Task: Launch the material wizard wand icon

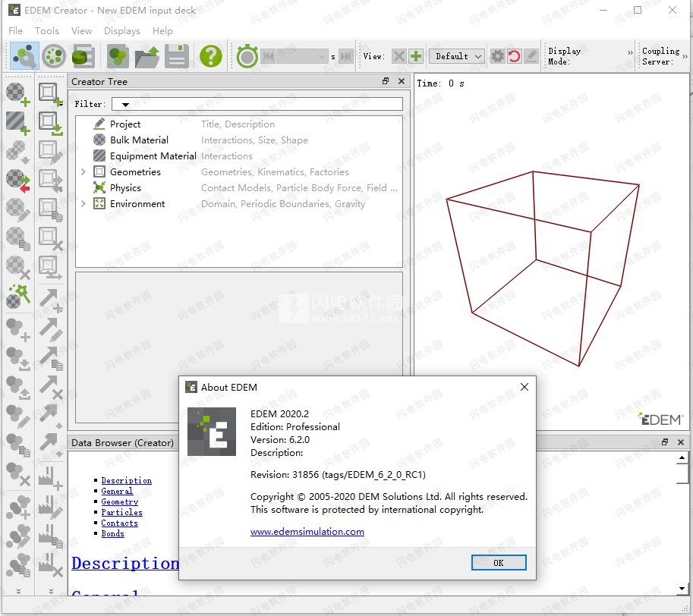Action: click(x=18, y=296)
